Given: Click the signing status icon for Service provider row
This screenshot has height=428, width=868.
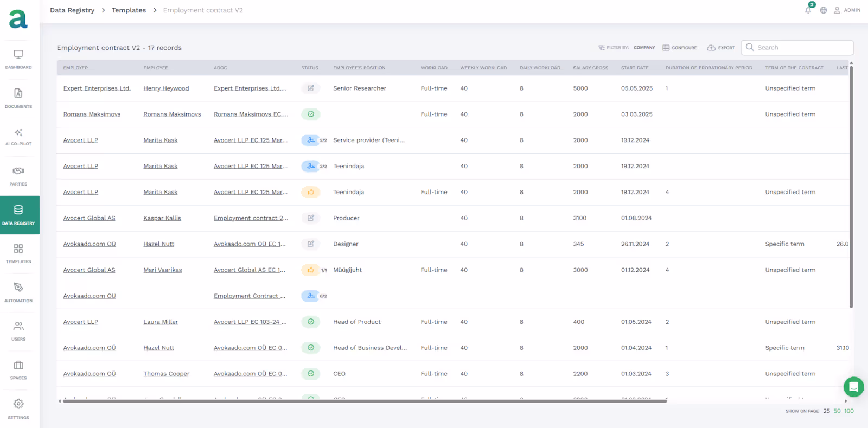Looking at the screenshot, I should 310,140.
